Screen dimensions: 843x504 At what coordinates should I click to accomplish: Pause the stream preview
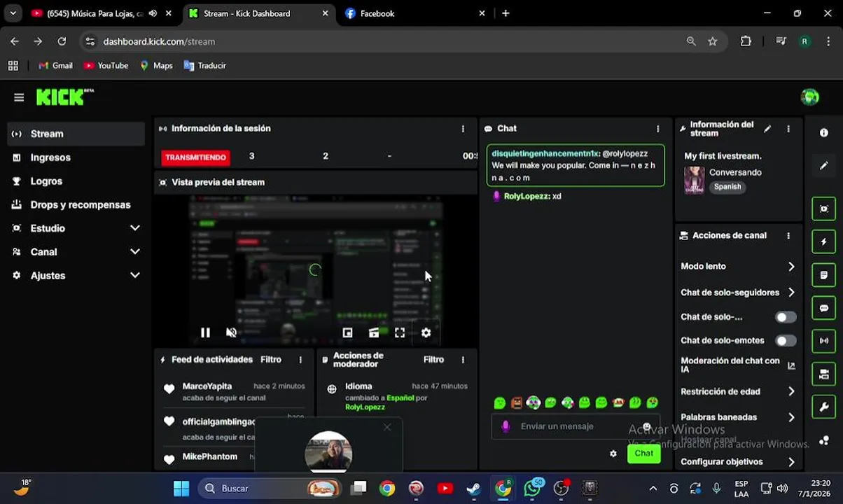click(205, 332)
